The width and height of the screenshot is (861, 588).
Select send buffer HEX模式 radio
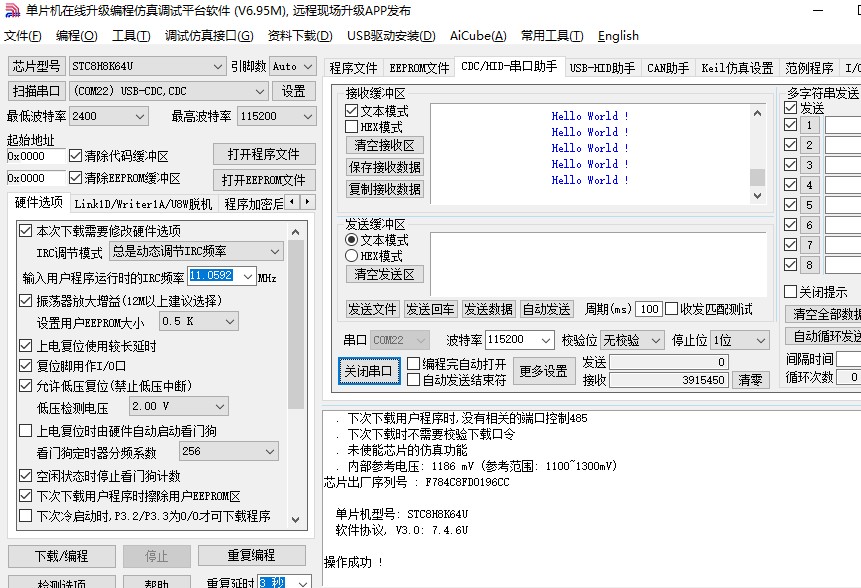(351, 256)
